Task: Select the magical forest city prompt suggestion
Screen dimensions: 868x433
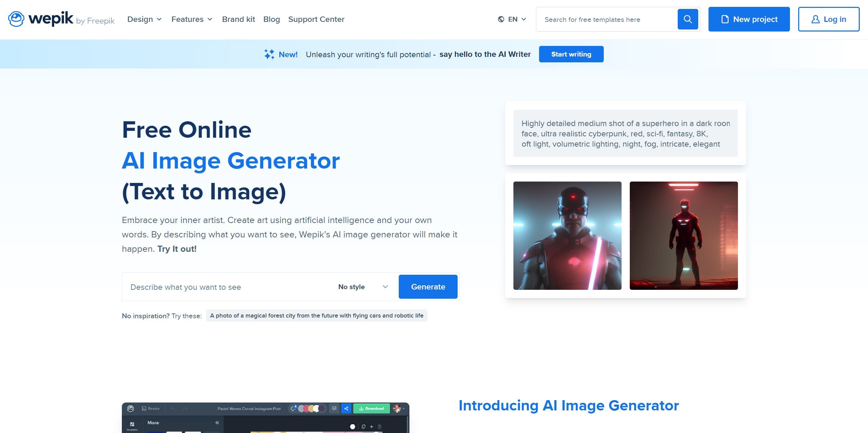Action: coord(317,316)
